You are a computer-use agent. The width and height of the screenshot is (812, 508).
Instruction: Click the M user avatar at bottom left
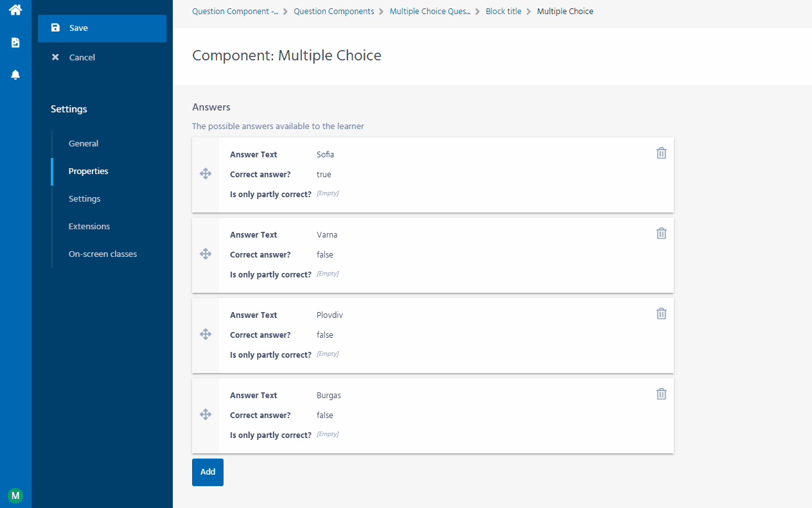coord(15,495)
